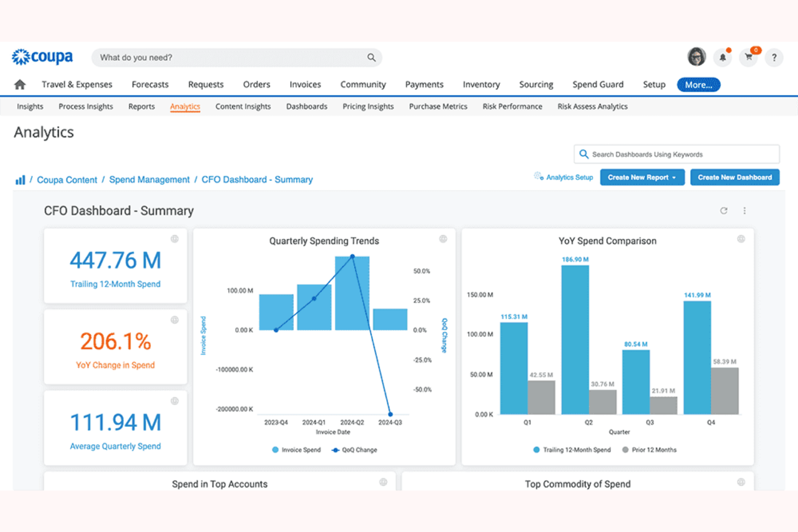Open the globe icon on YoY Spend Comparison chart
Screen dimensions: 798x532
pos(742,239)
